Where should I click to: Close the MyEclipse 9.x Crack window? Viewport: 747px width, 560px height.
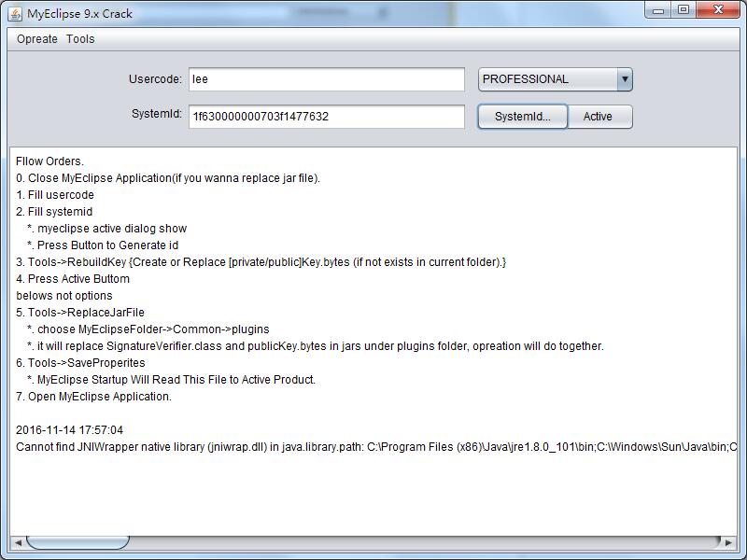[718, 10]
